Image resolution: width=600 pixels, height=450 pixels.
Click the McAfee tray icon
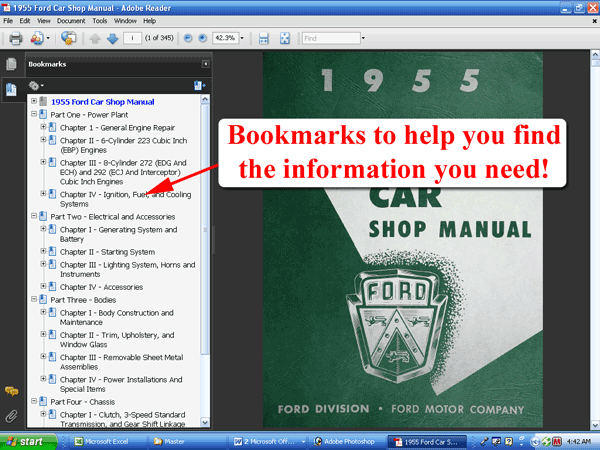pos(557,442)
